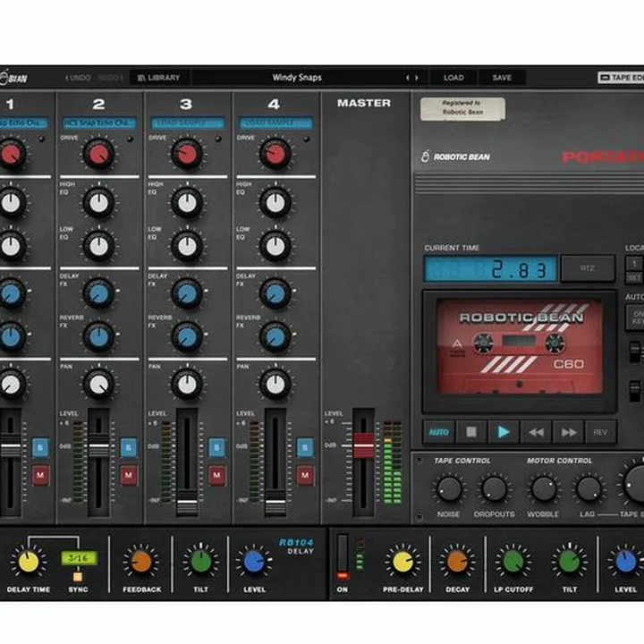Image resolution: width=644 pixels, height=644 pixels.
Task: Click channel 2 level fader handle
Action: click(98, 446)
